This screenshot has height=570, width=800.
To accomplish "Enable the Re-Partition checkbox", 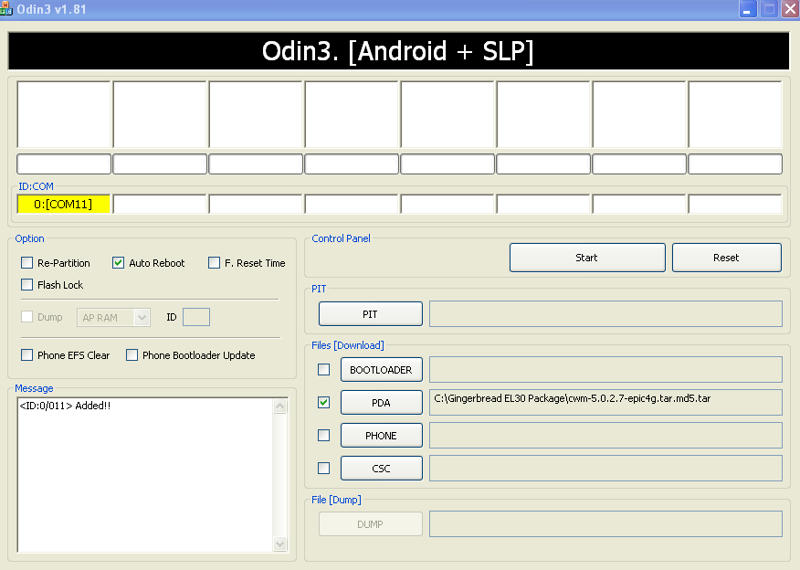I will point(27,263).
